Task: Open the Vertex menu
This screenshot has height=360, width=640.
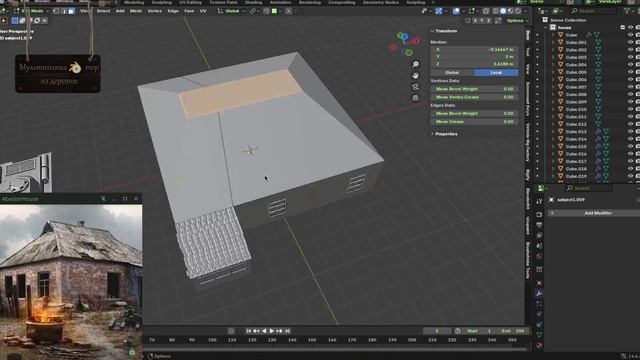Action: pos(155,11)
